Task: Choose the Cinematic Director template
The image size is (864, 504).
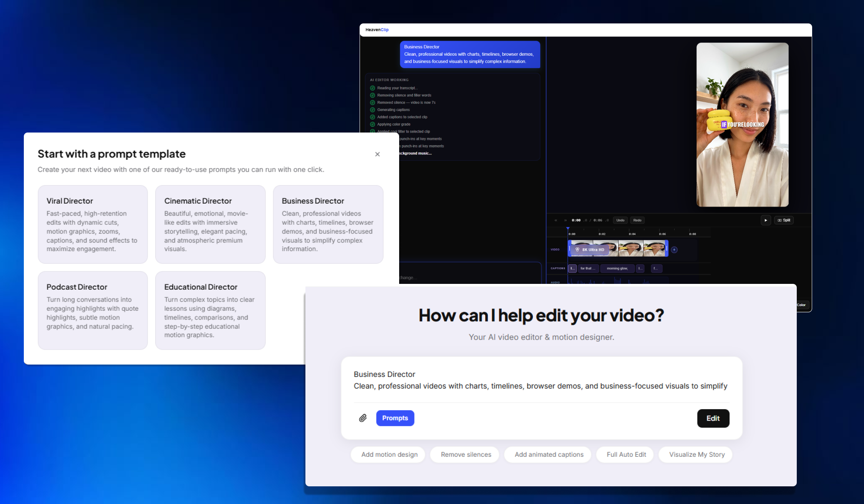Action: [210, 224]
